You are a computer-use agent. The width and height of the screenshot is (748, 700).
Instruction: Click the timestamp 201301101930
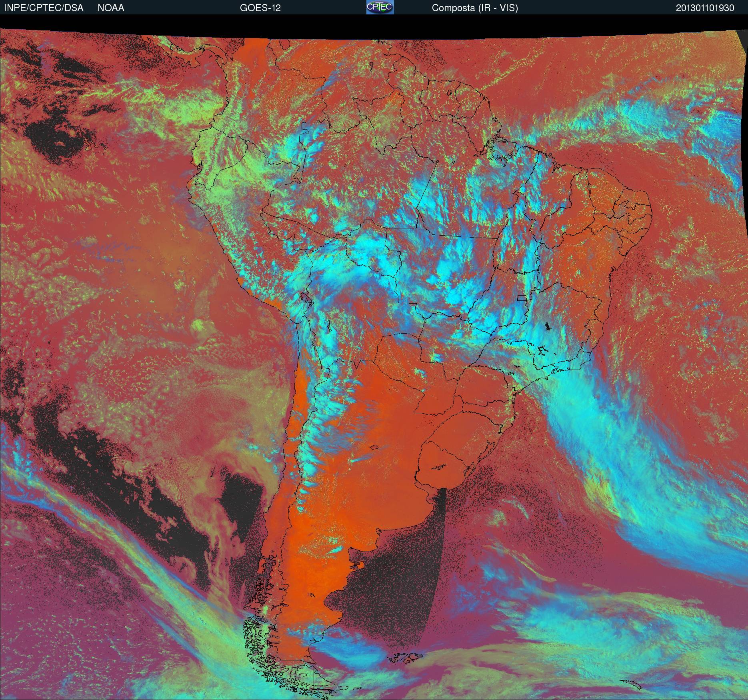point(705,8)
